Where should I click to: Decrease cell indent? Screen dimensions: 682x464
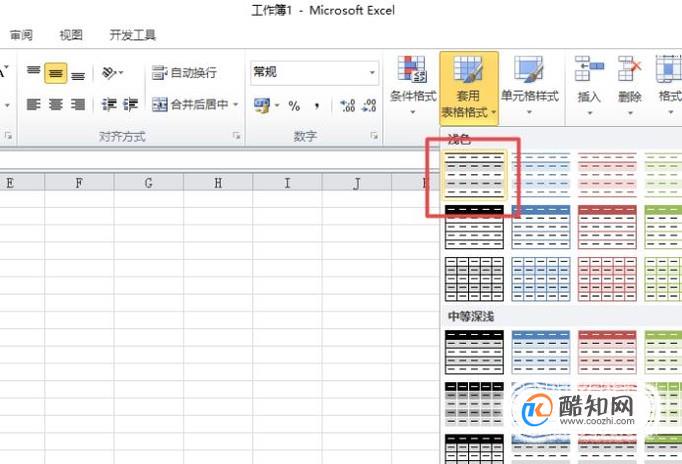(109, 104)
